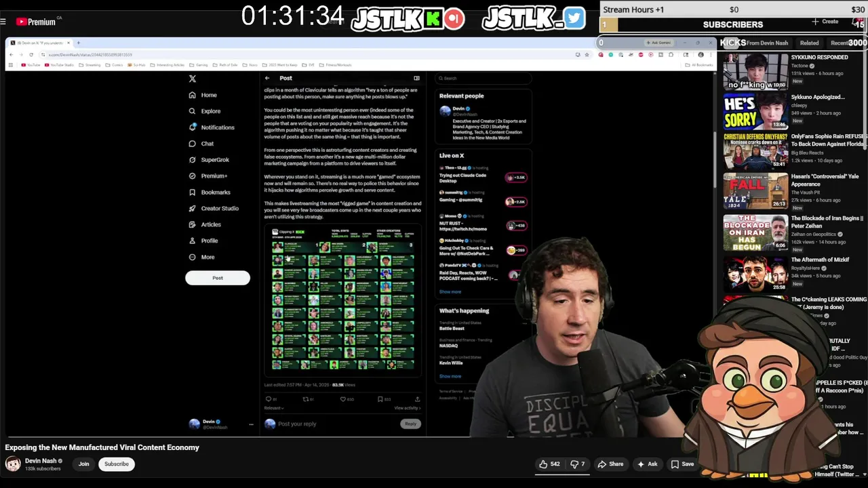868x488 pixels.
Task: Subscribe to Devin Nash
Action: coord(117,464)
